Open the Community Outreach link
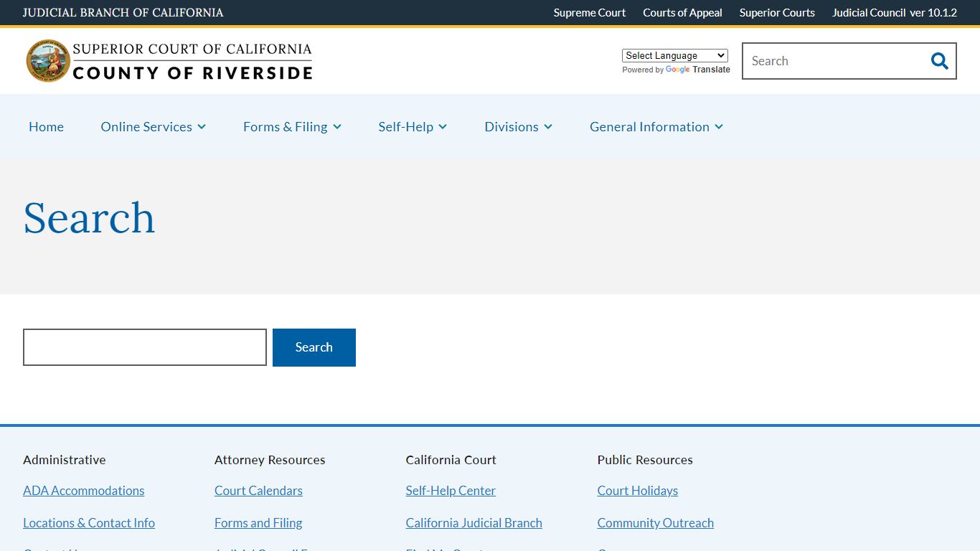This screenshot has height=551, width=980. pos(656,523)
